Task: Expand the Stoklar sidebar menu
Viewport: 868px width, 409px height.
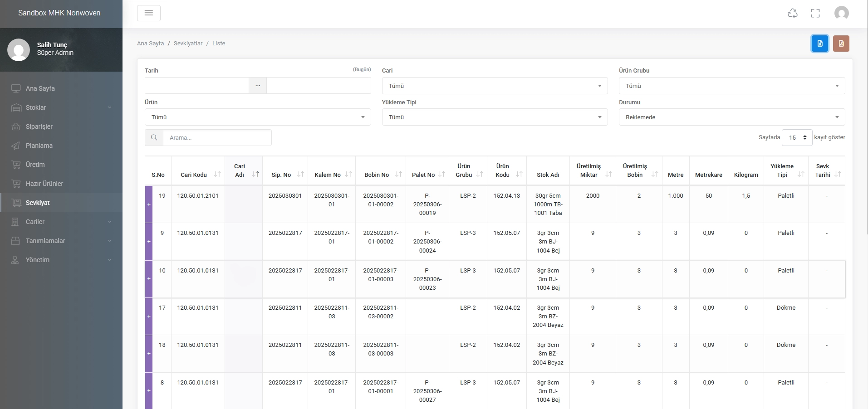Action: point(36,107)
